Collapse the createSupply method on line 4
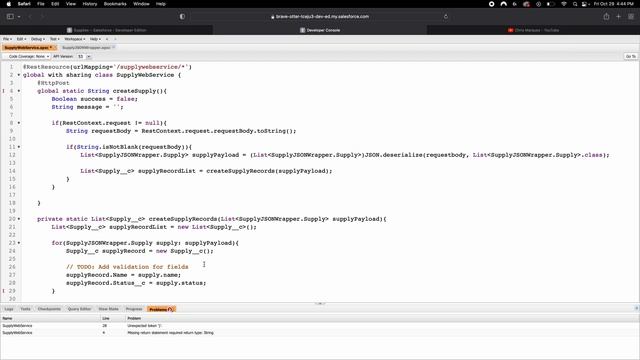The image size is (640, 360). point(19,91)
